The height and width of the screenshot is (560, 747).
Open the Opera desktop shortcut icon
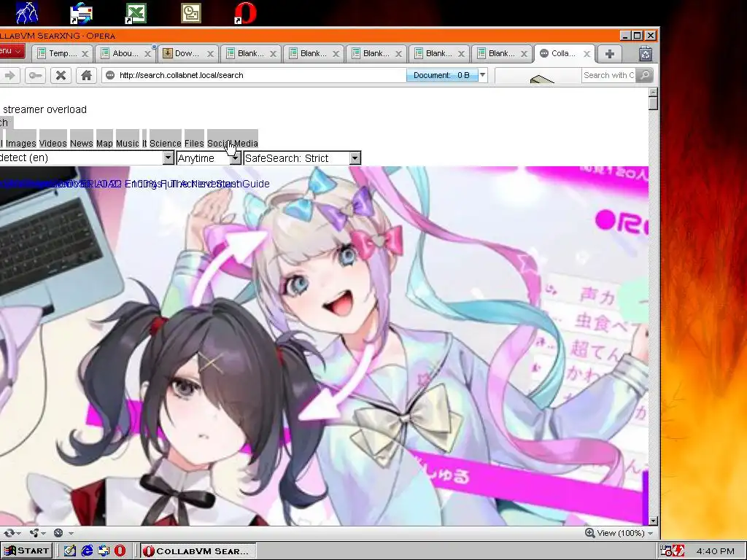(246, 13)
